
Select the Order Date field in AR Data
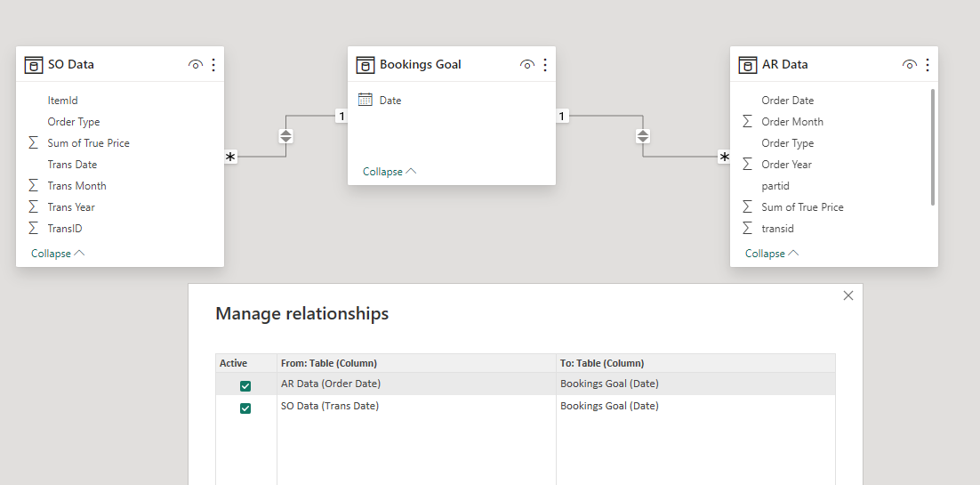click(788, 101)
